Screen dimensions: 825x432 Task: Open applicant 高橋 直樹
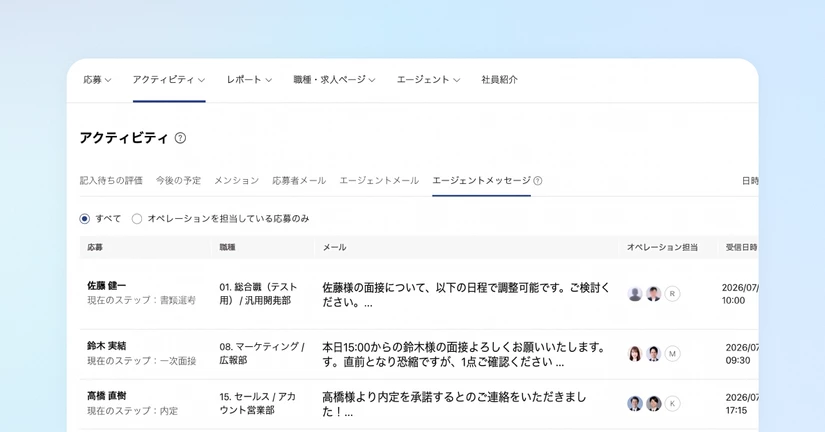pyautogui.click(x=107, y=396)
